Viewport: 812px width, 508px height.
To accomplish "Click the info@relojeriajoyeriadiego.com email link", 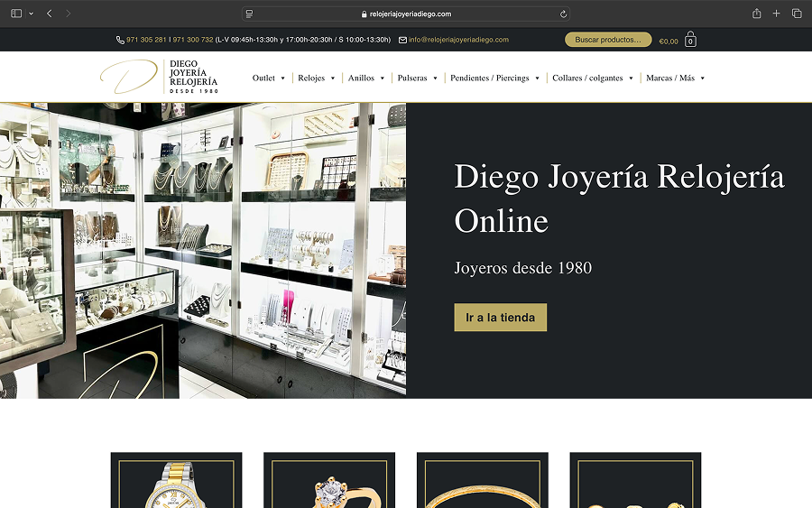I will click(x=458, y=40).
